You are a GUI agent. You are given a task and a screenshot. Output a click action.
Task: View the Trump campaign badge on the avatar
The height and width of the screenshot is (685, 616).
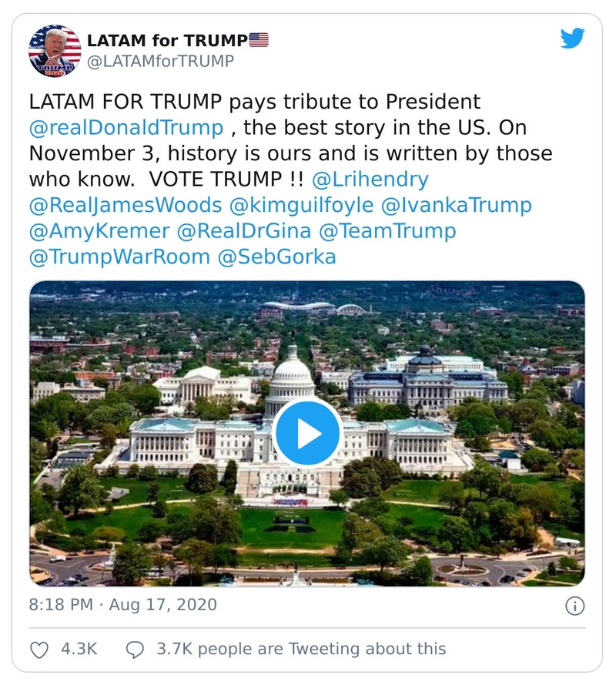pyautogui.click(x=54, y=70)
